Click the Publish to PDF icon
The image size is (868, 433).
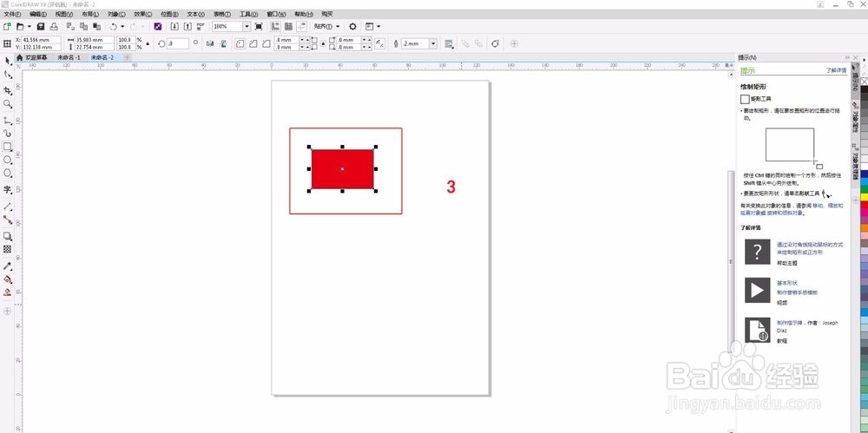[201, 26]
